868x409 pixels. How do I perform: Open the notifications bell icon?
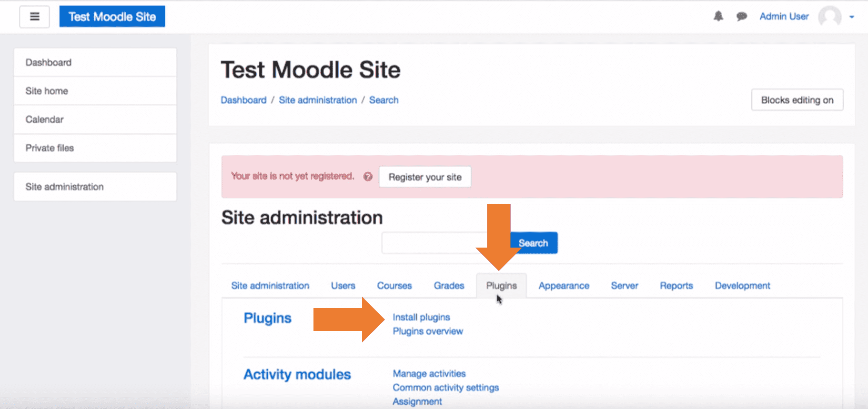tap(718, 16)
